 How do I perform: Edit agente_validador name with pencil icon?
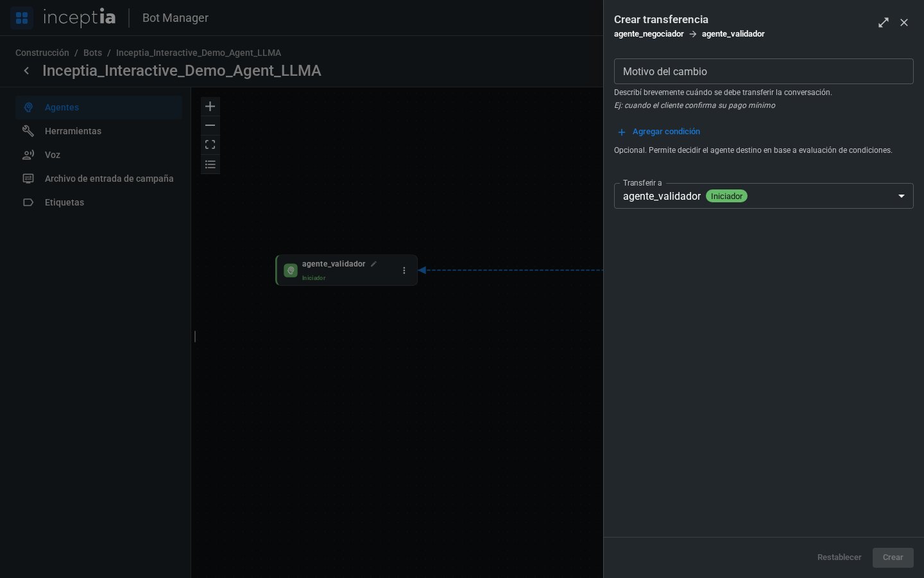click(373, 264)
